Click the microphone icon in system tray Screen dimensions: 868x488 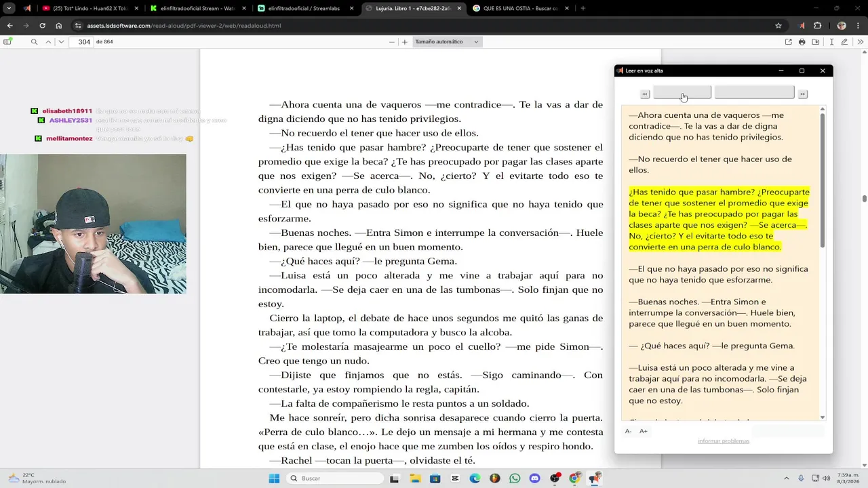click(x=801, y=479)
